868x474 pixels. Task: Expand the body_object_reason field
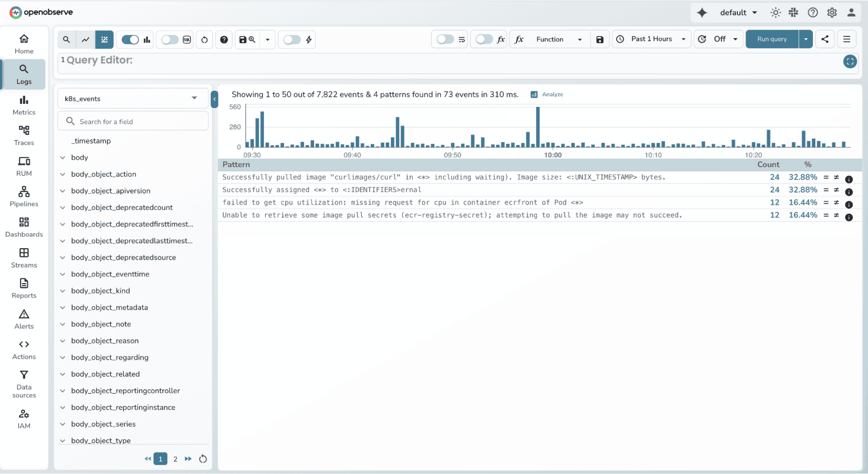[x=63, y=341]
